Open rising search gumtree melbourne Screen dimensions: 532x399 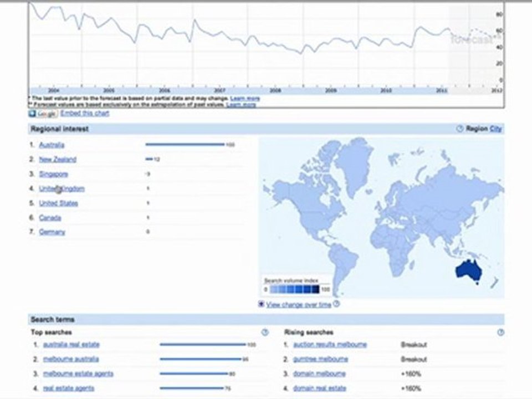(x=321, y=359)
